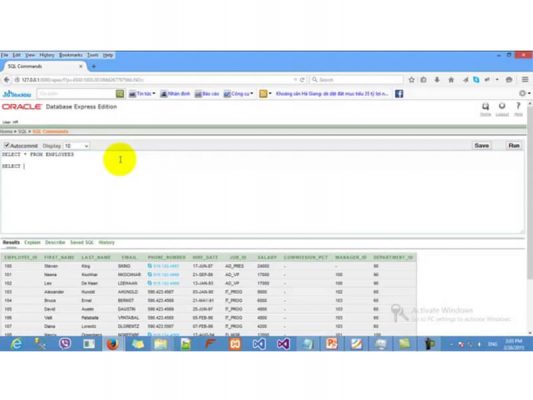533x400 pixels.
Task: Open Firefox hamburger menu
Action: pyautogui.click(x=525, y=80)
